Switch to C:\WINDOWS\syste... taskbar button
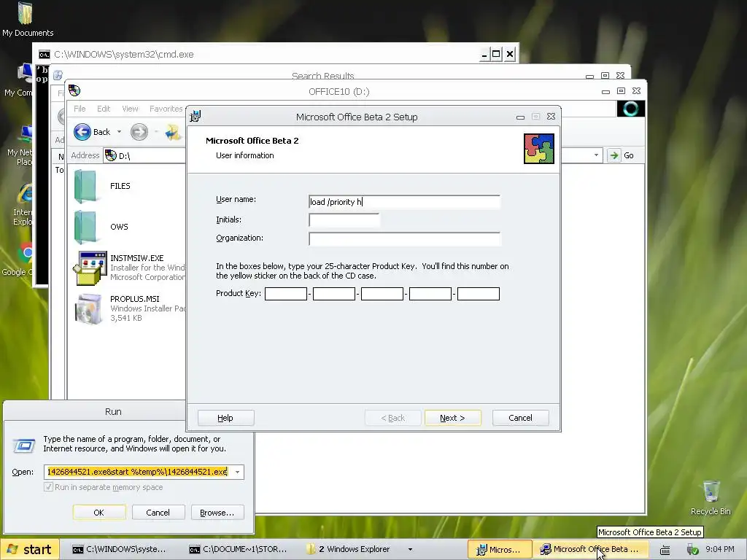 (x=120, y=550)
